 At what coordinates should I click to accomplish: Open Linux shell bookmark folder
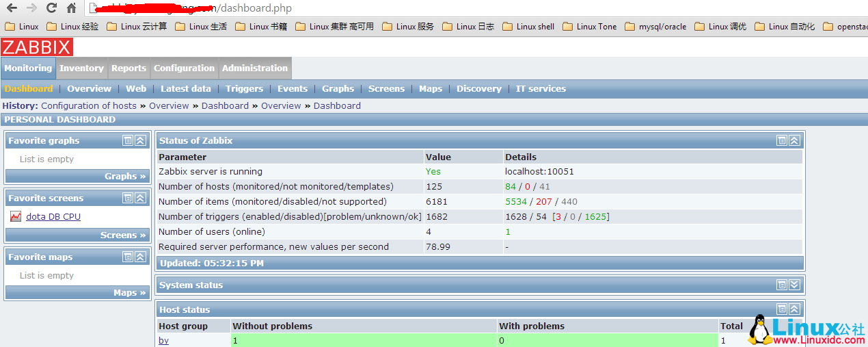point(528,27)
